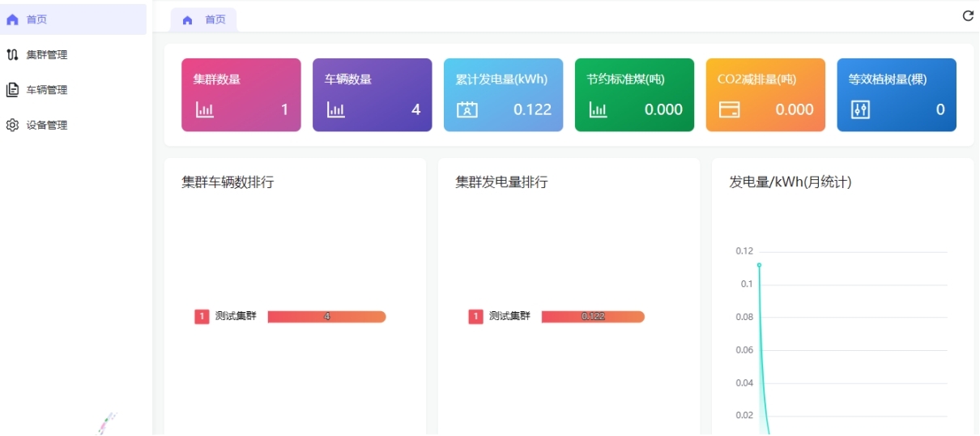Viewport: 980px width, 436px height.
Task: Open the 集群管理 menu item
Action: point(47,55)
